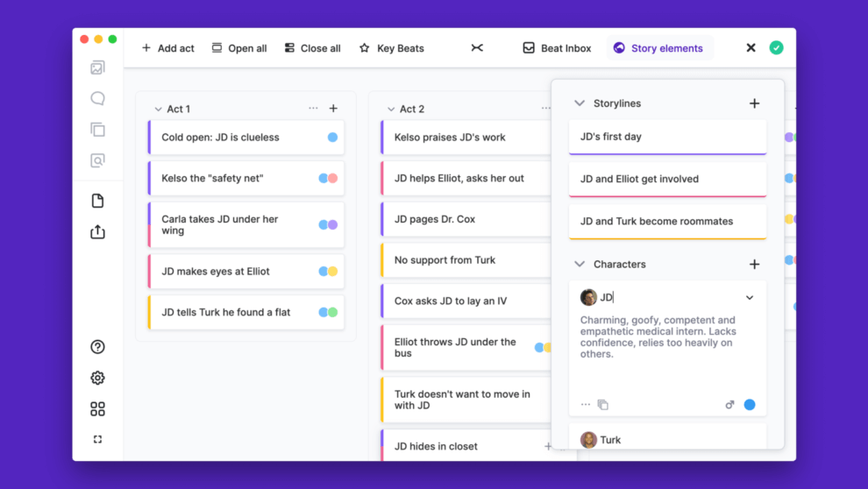This screenshot has width=868, height=489.
Task: Click Open all in the toolbar
Action: click(x=239, y=48)
